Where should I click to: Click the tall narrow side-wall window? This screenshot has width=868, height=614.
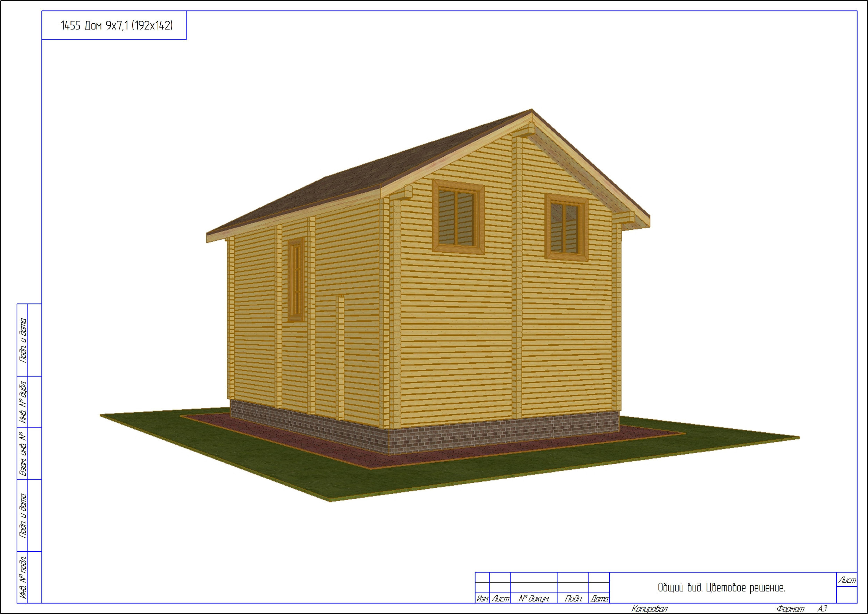click(x=296, y=280)
